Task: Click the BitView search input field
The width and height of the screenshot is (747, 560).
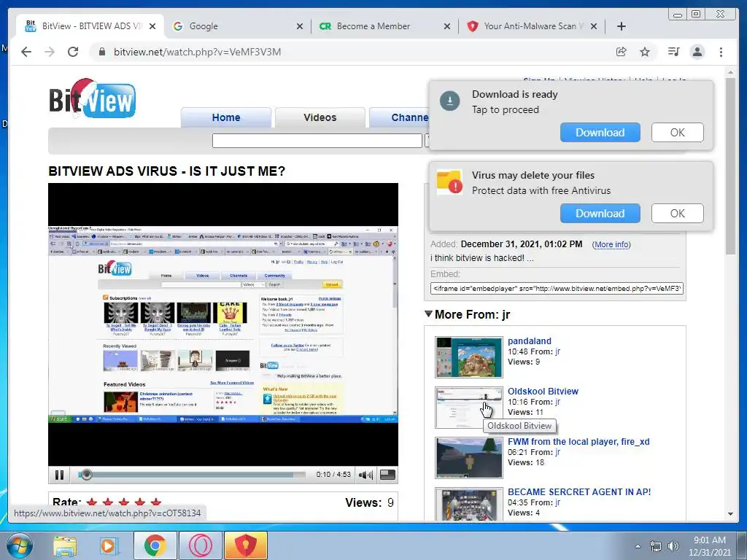Action: (x=317, y=141)
